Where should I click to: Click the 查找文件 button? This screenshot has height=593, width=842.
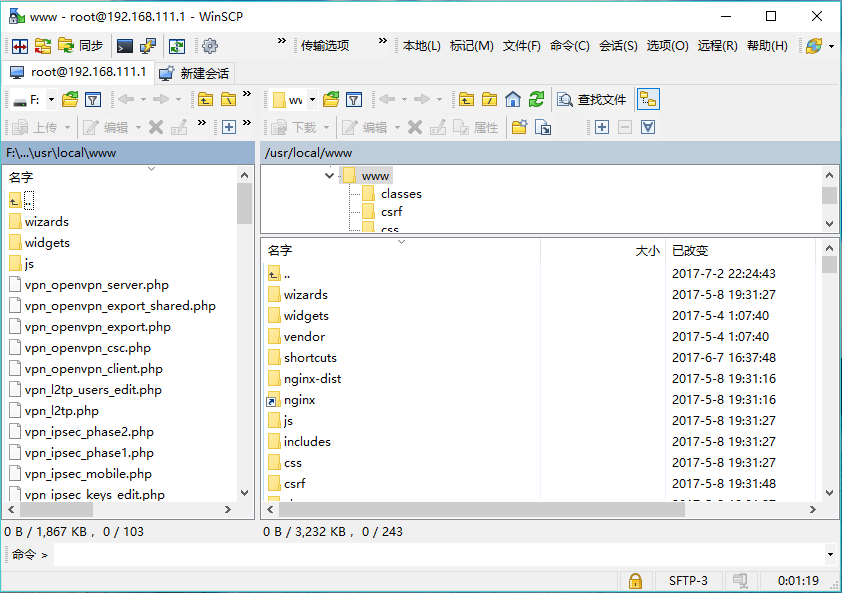593,99
